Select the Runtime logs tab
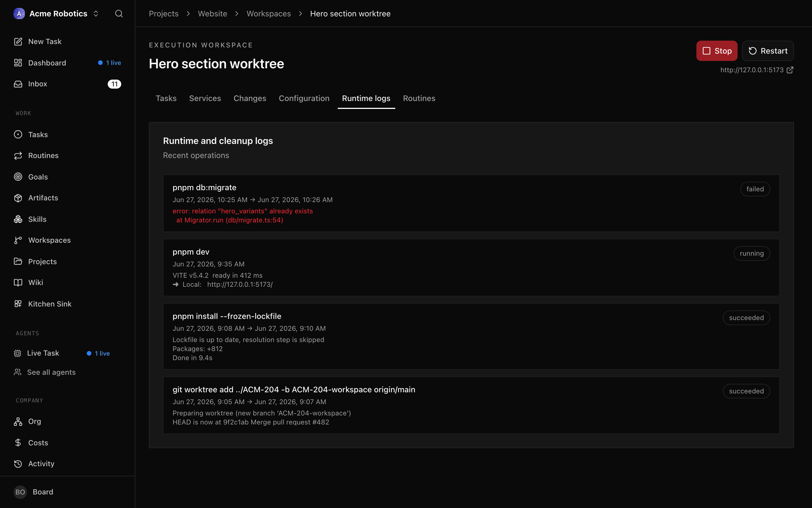 coord(366,98)
